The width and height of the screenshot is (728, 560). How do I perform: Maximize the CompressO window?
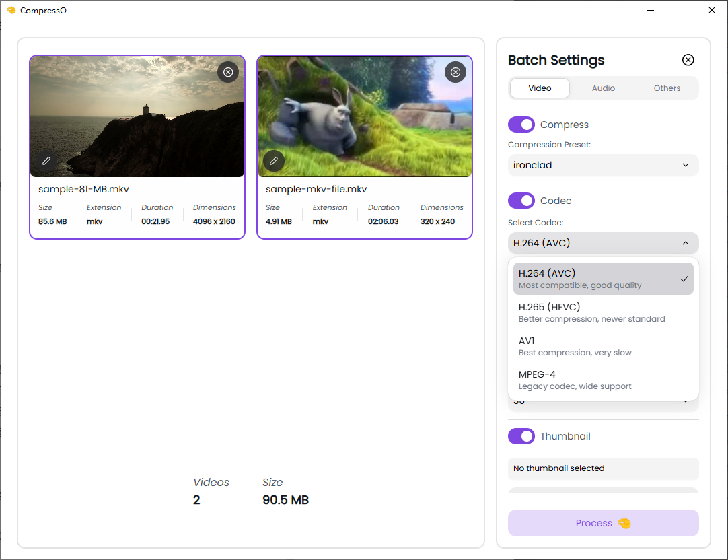coord(681,10)
